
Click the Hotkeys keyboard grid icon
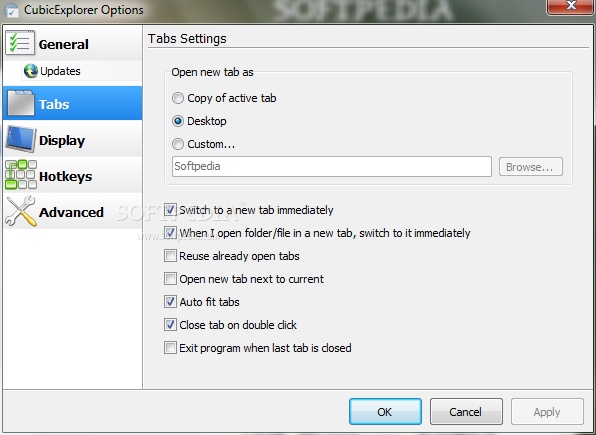point(21,175)
